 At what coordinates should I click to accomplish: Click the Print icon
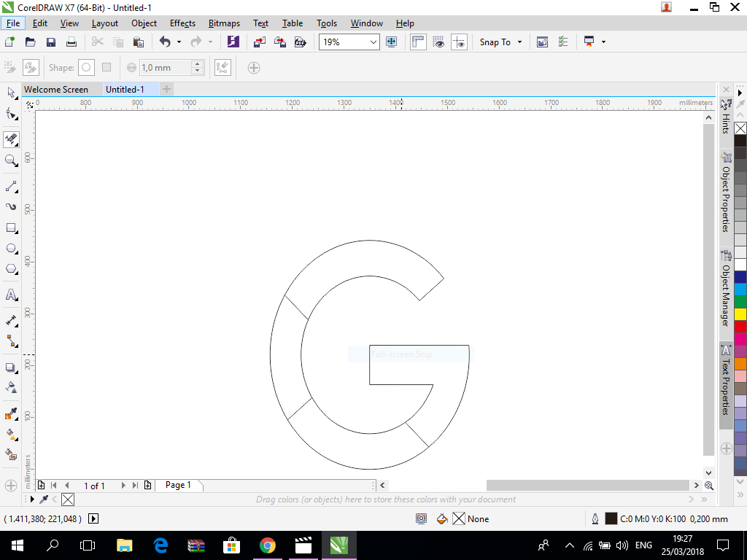71,42
